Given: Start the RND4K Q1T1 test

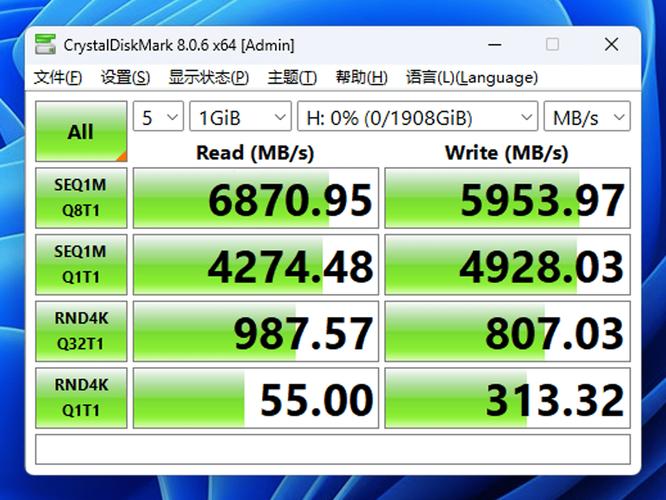Looking at the screenshot, I should coord(81,398).
